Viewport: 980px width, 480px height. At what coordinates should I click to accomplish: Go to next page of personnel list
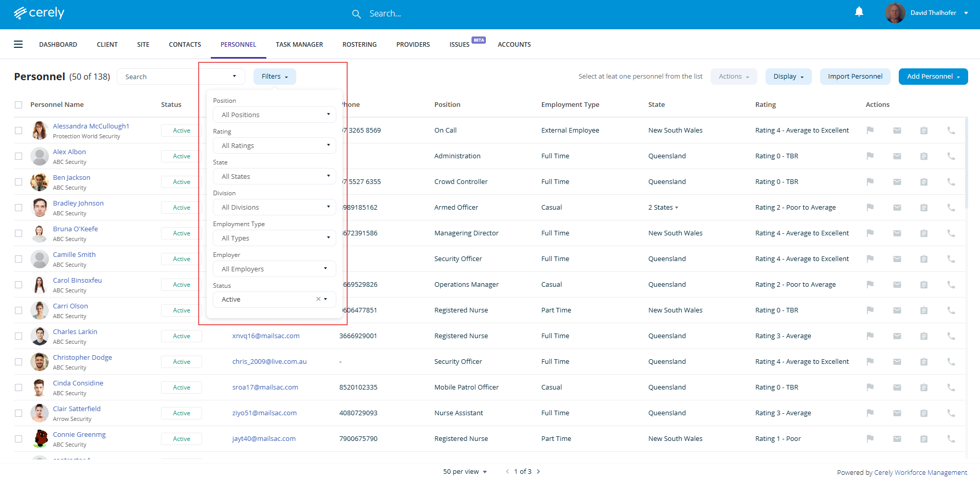(538, 471)
